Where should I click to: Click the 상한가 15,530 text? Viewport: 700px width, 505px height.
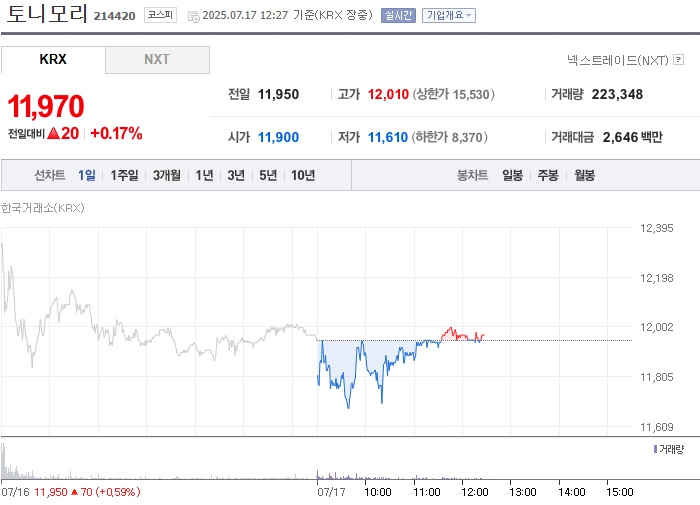click(x=454, y=94)
